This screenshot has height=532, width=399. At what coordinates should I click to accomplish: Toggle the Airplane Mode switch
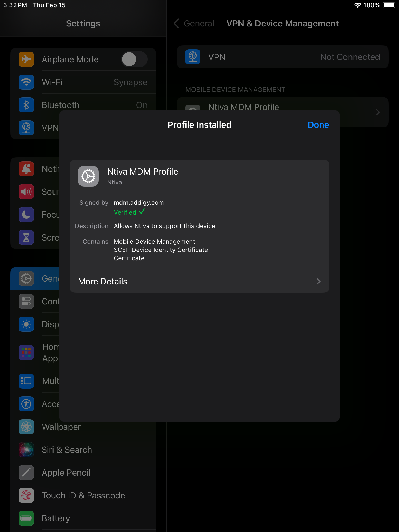[134, 59]
